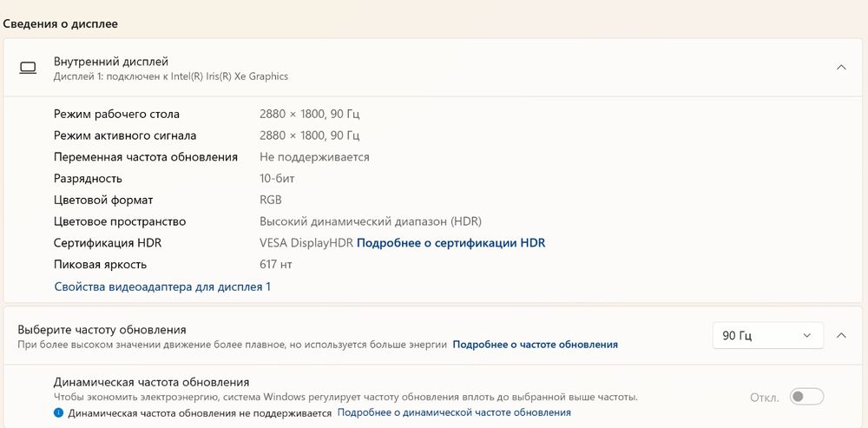Click the Подробнее о частоте обновления link

tap(535, 345)
